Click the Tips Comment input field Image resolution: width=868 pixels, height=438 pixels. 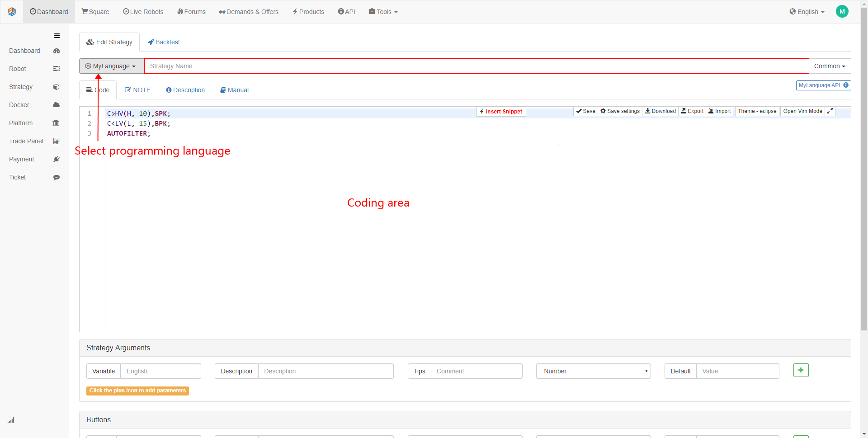click(476, 371)
